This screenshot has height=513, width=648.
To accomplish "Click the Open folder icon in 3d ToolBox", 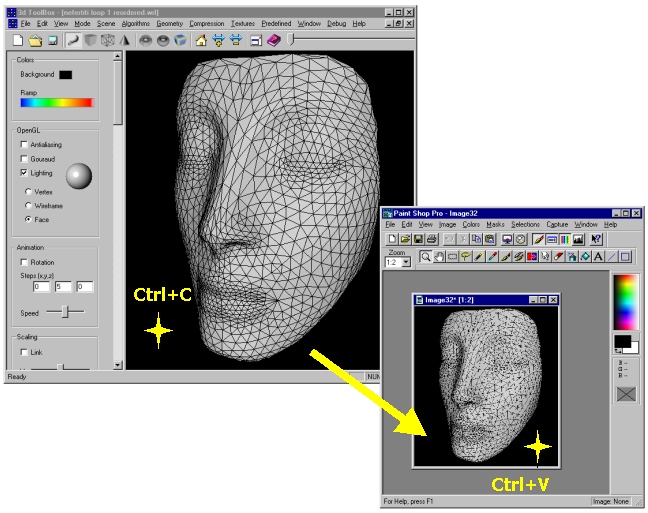I will pos(35,40).
